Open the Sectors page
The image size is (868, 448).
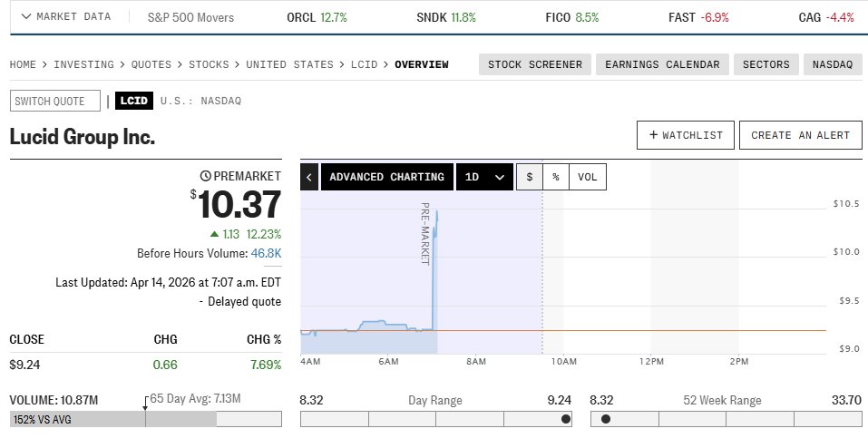click(766, 64)
